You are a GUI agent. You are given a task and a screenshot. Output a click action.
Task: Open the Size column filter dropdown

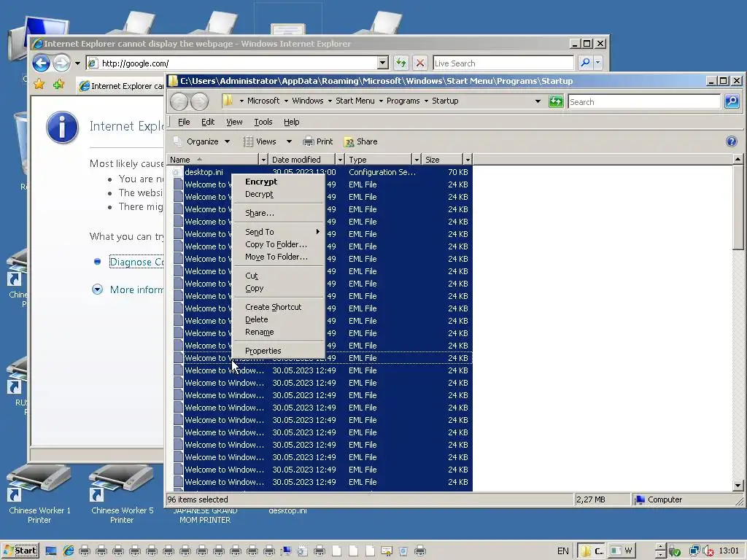pos(468,160)
